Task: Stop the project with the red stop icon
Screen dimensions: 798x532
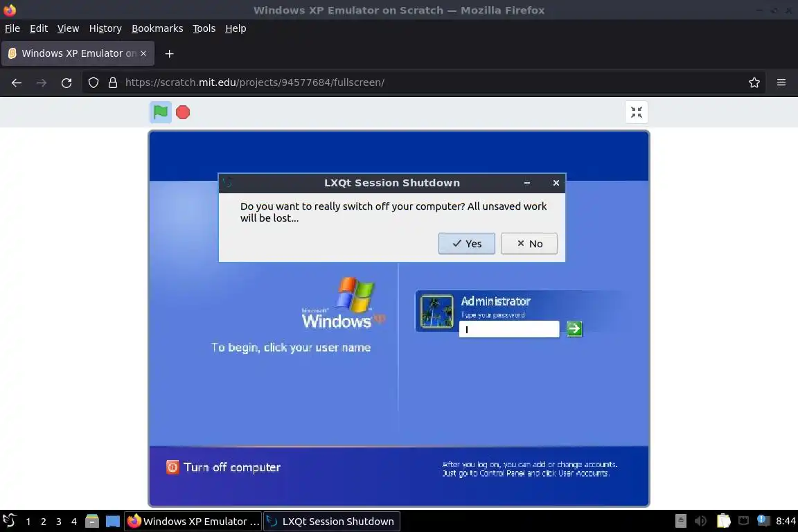Action: click(183, 112)
